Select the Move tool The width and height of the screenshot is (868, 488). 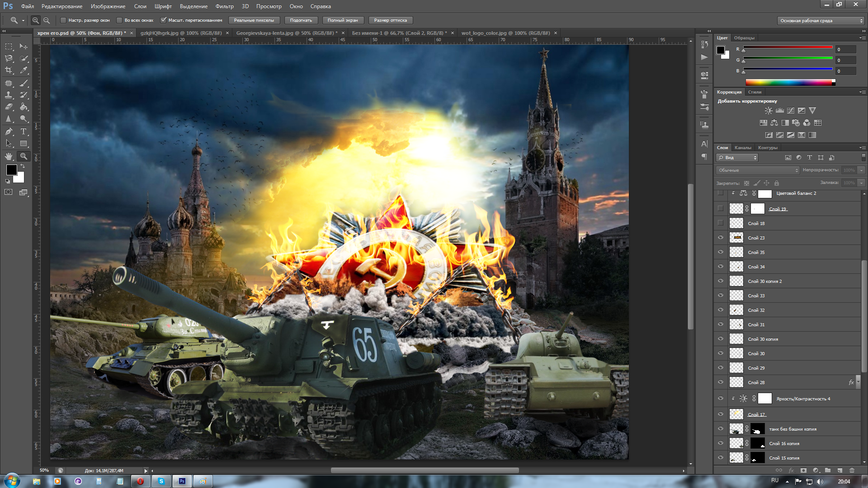click(24, 47)
